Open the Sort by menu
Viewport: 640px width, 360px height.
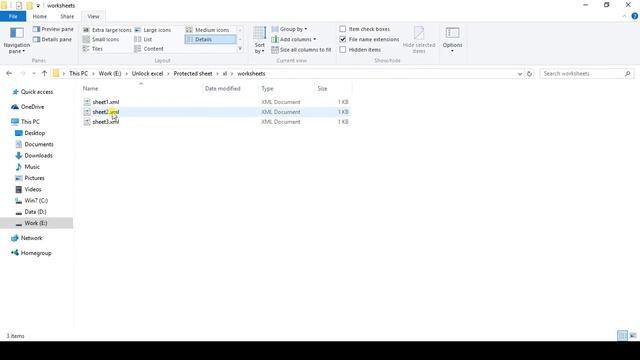260,40
